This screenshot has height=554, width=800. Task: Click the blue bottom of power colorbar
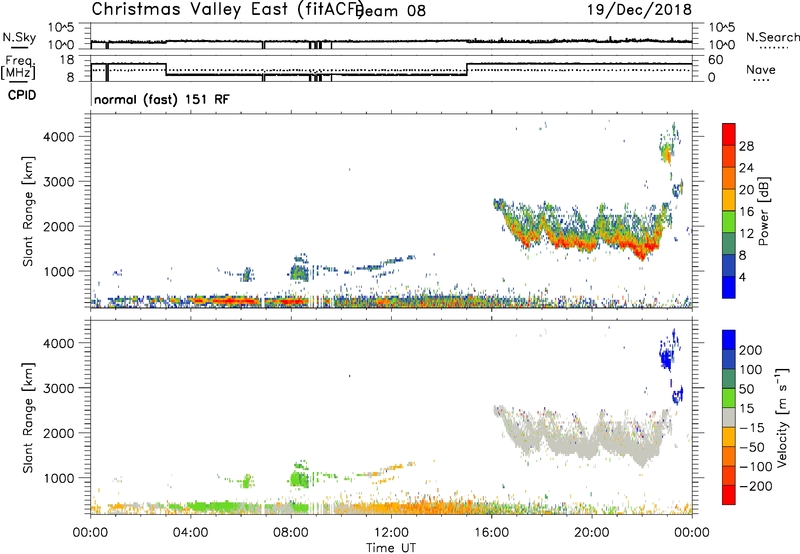tap(729, 287)
